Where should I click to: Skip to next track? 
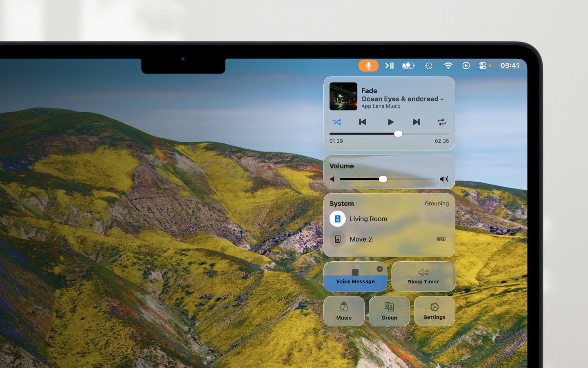(416, 122)
